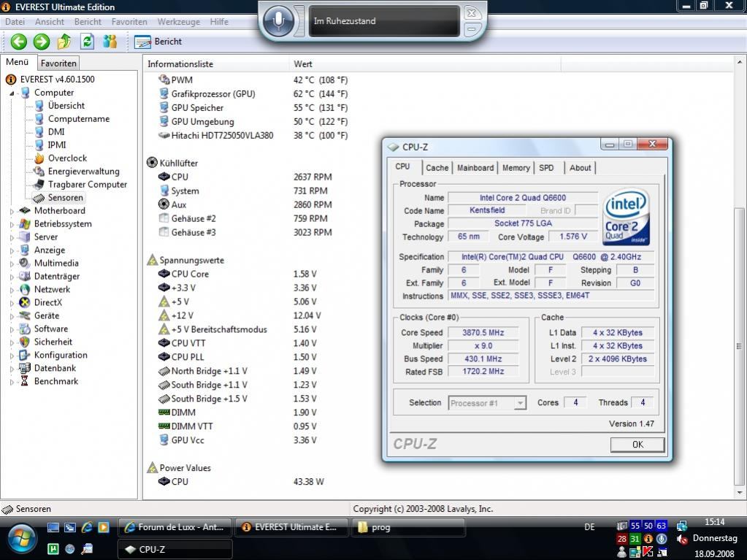Expand the Netzwerk tree node
The height and width of the screenshot is (560, 747).
[12, 290]
